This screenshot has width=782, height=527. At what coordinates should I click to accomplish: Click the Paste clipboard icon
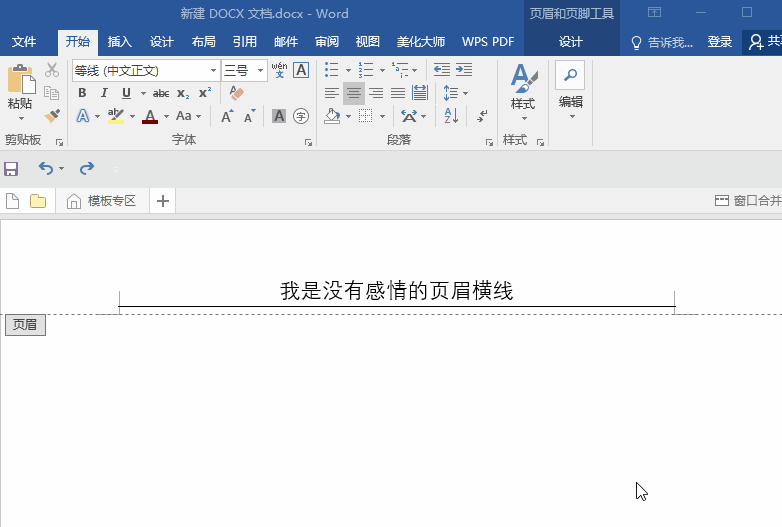click(x=21, y=79)
